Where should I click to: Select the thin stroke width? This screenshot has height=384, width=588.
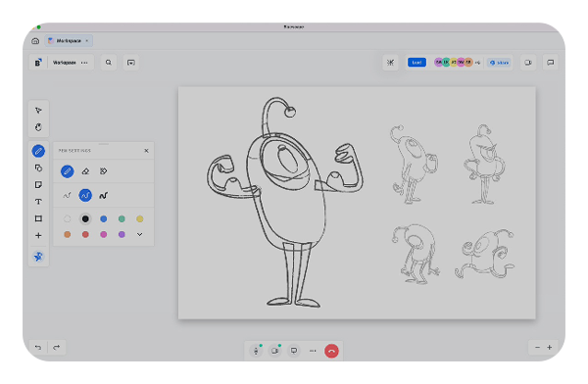click(x=67, y=195)
